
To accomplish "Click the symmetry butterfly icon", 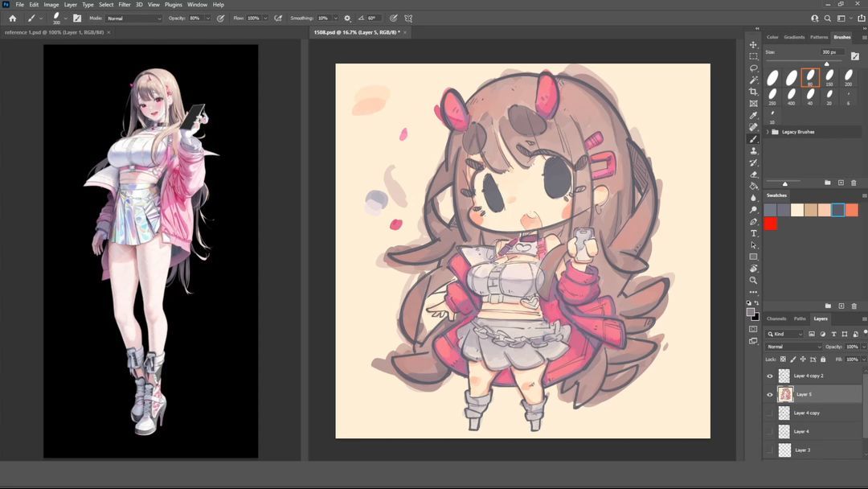I will click(x=408, y=18).
